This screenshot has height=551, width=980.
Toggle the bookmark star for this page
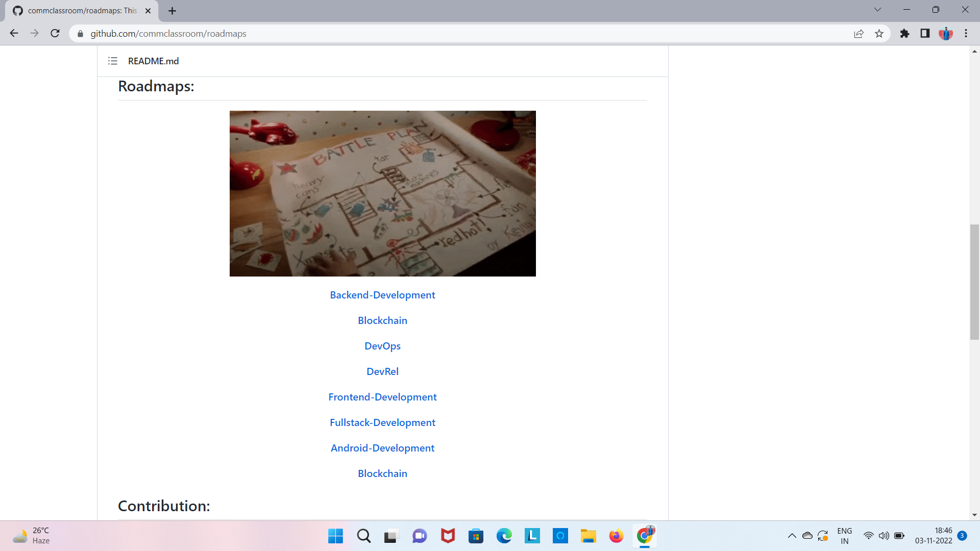pyautogui.click(x=879, y=34)
